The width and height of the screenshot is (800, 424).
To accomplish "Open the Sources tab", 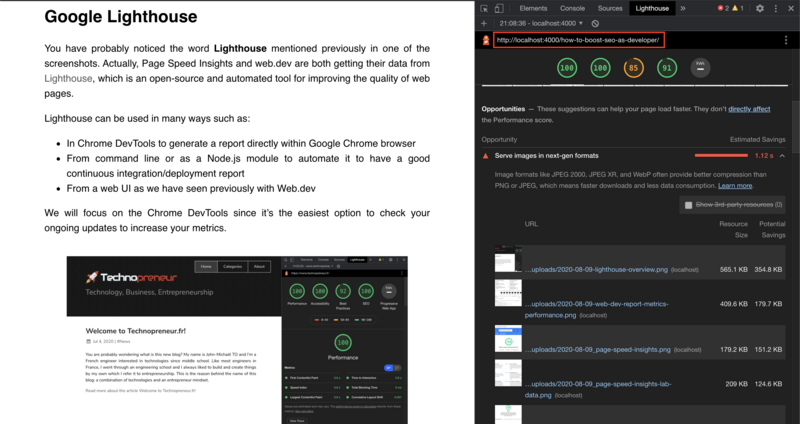I will (x=610, y=8).
